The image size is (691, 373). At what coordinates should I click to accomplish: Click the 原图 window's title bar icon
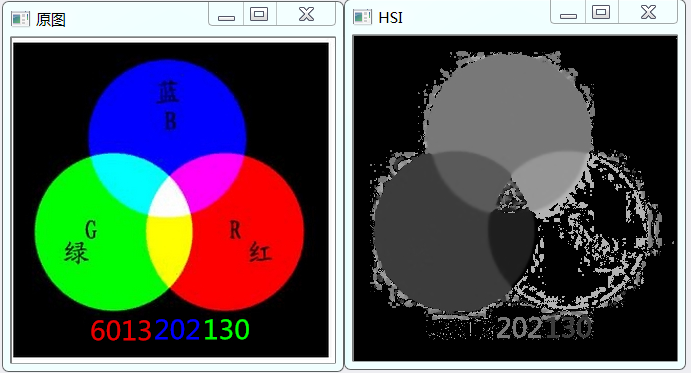[20, 19]
